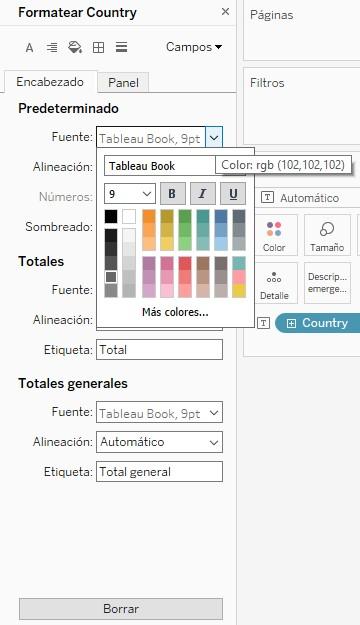Open the Automático mark type dropdown
Viewport: 360px width, 625px height.
(x=307, y=198)
